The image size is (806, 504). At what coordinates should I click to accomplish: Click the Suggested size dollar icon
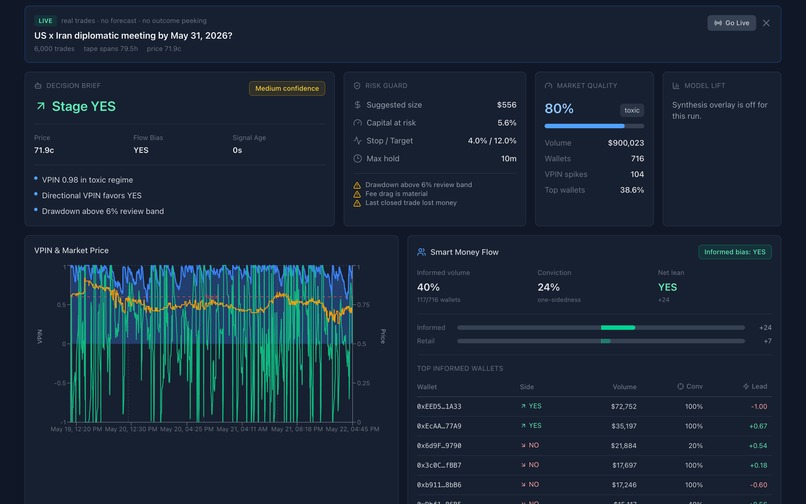pos(357,105)
